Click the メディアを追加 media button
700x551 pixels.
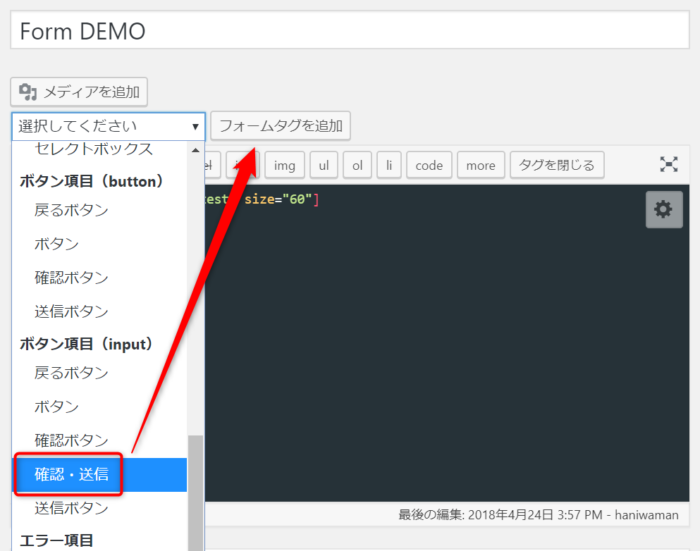pos(80,92)
